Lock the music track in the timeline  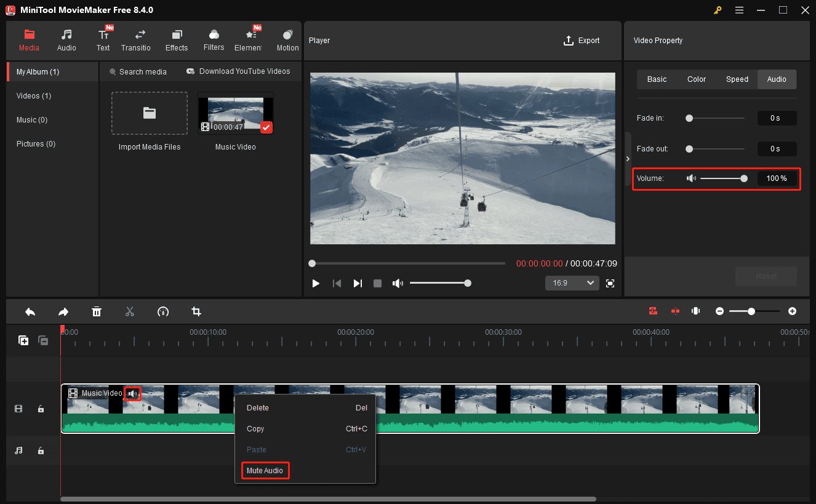click(x=41, y=450)
